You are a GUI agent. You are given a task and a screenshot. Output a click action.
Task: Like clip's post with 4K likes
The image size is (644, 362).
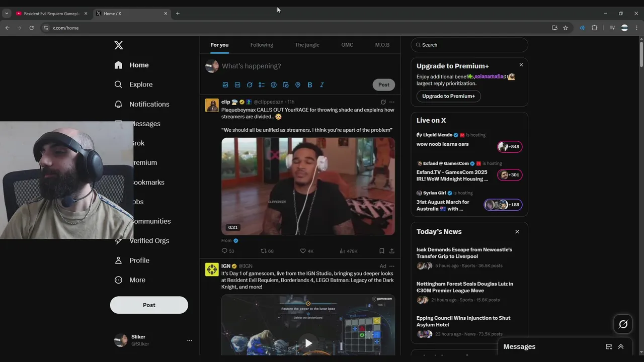click(x=306, y=251)
